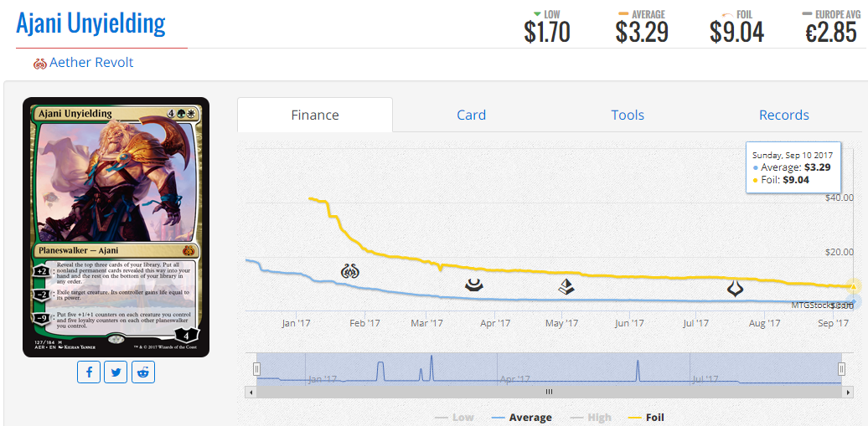Click the $1.70 low price
Viewport: 868px width, 426px height.
547,33
